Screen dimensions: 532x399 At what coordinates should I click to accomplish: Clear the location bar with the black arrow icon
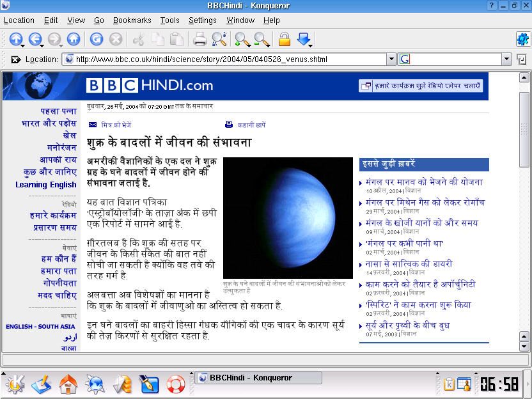[x=15, y=59]
